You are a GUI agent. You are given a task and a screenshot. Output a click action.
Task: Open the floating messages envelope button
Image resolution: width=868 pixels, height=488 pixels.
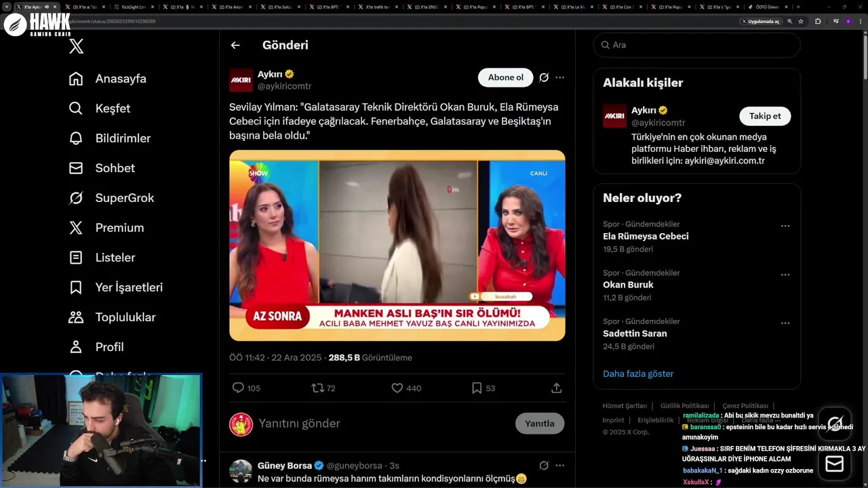click(x=835, y=464)
